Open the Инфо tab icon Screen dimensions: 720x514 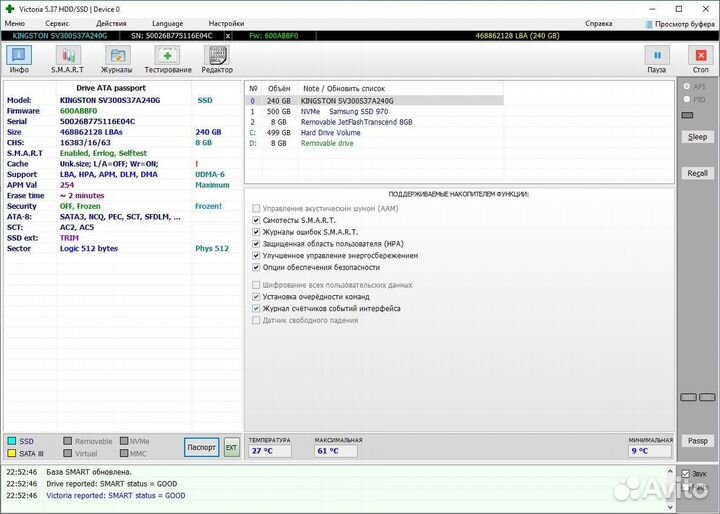[x=19, y=56]
